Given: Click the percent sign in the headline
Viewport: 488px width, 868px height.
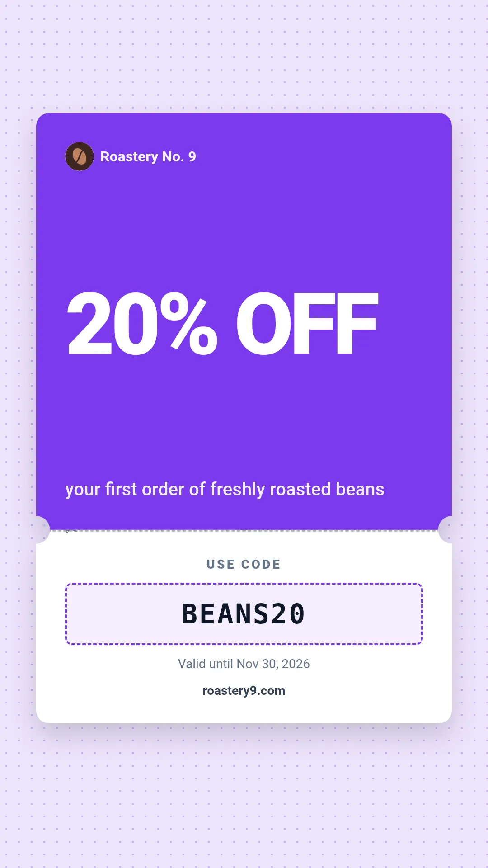Looking at the screenshot, I should point(188,323).
